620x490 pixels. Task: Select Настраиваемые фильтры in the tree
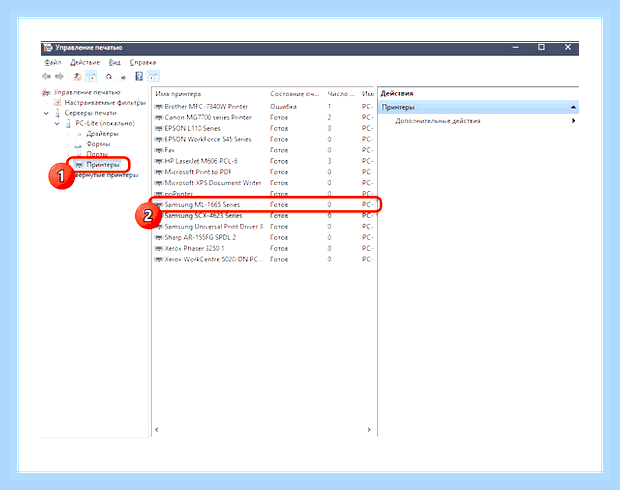tap(105, 103)
